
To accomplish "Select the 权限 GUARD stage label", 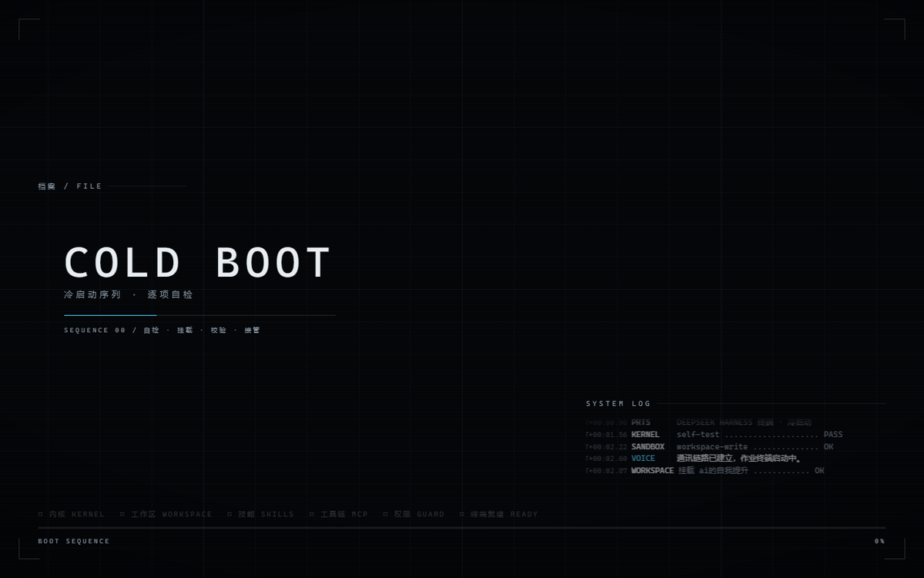I will [419, 514].
